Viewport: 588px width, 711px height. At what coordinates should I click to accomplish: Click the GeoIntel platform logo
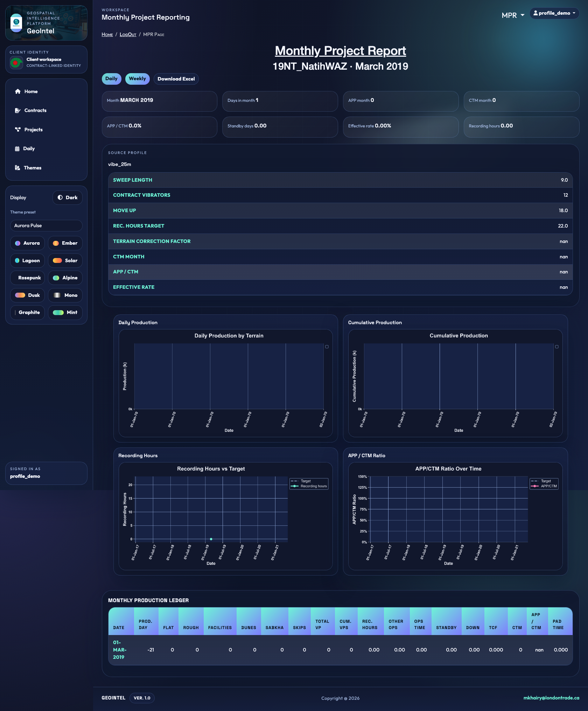[15, 22]
